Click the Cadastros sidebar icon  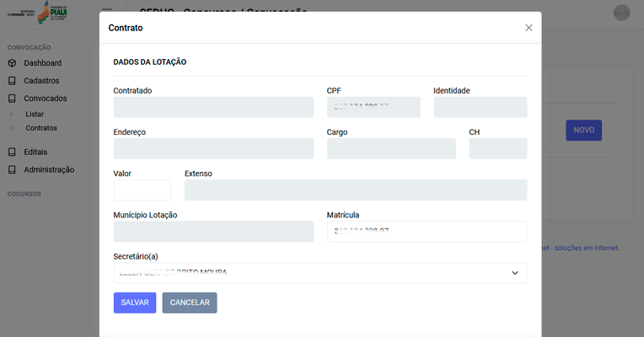tap(12, 81)
